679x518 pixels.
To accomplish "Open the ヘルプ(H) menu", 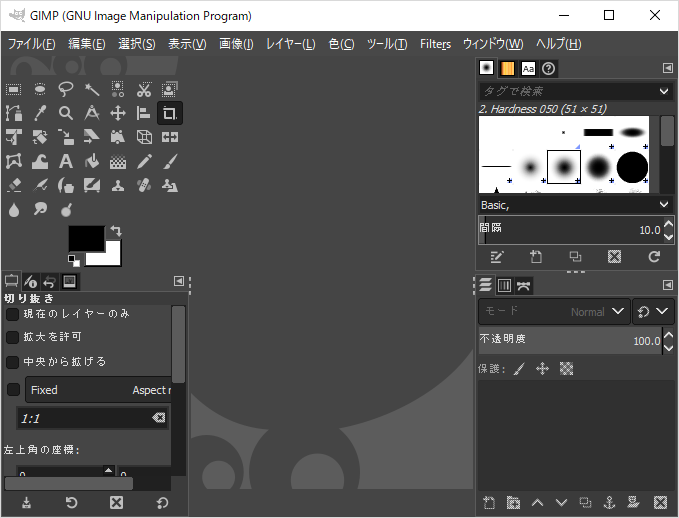I will point(559,44).
